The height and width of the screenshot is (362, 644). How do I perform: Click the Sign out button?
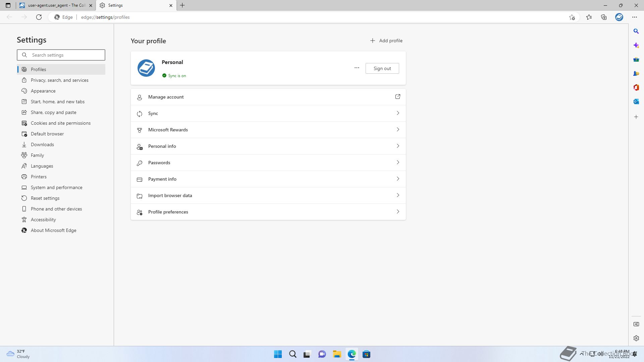pos(382,68)
